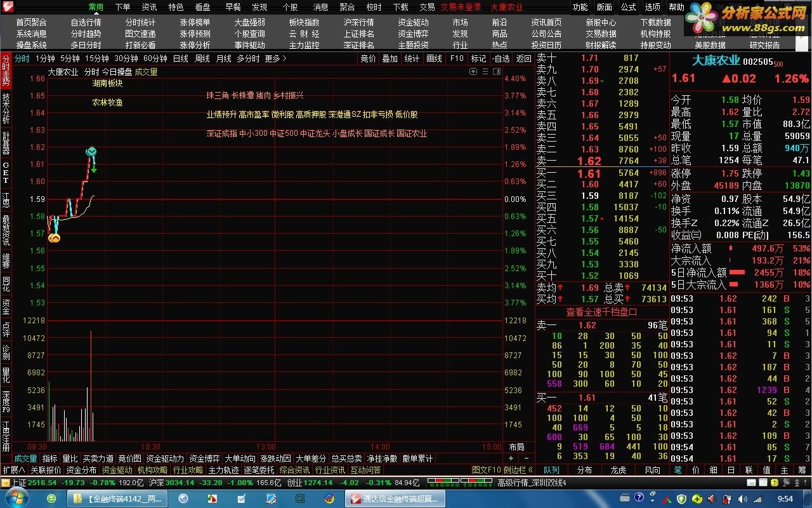The width and height of the screenshot is (812, 508).
Task: Click the media player taskbar icon
Action: (x=183, y=498)
